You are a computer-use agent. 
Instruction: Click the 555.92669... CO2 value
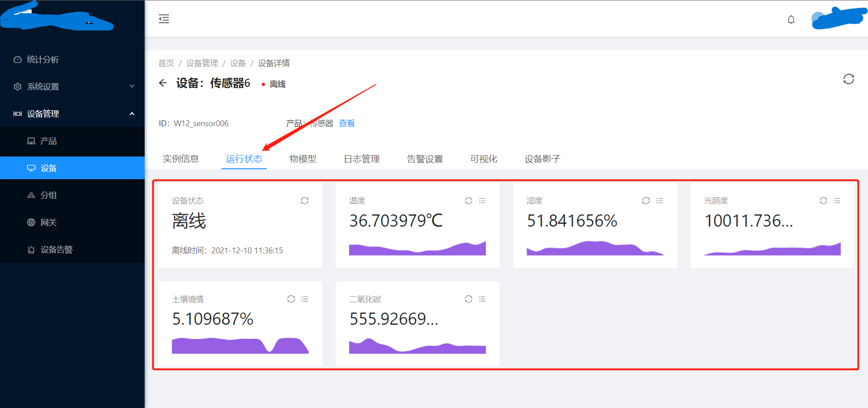394,319
